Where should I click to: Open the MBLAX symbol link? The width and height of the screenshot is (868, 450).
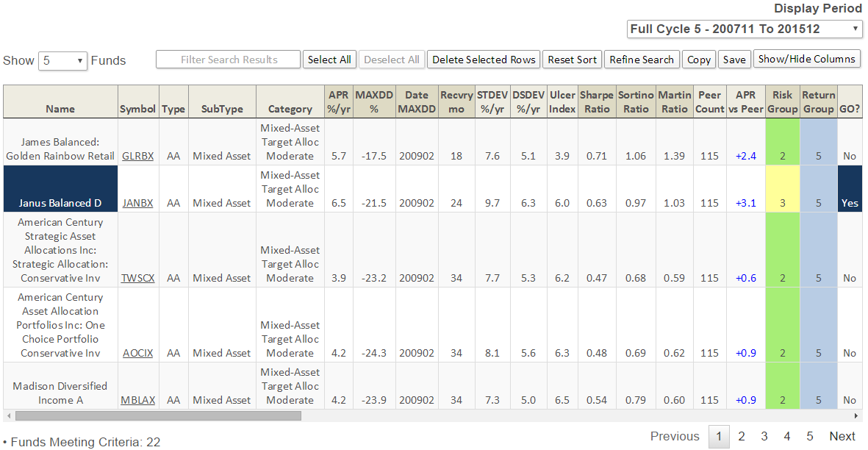point(137,400)
